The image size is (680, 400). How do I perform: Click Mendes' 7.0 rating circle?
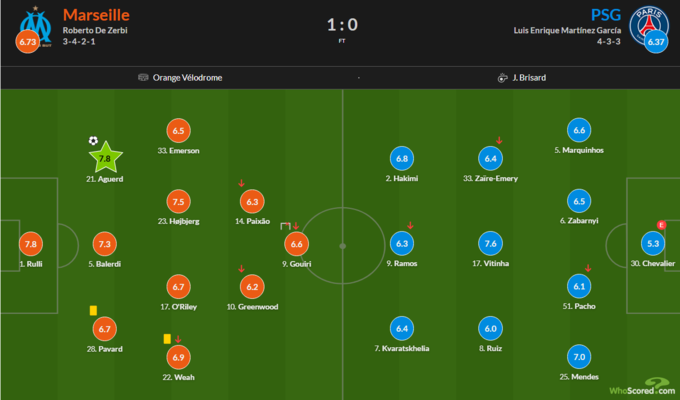[578, 357]
